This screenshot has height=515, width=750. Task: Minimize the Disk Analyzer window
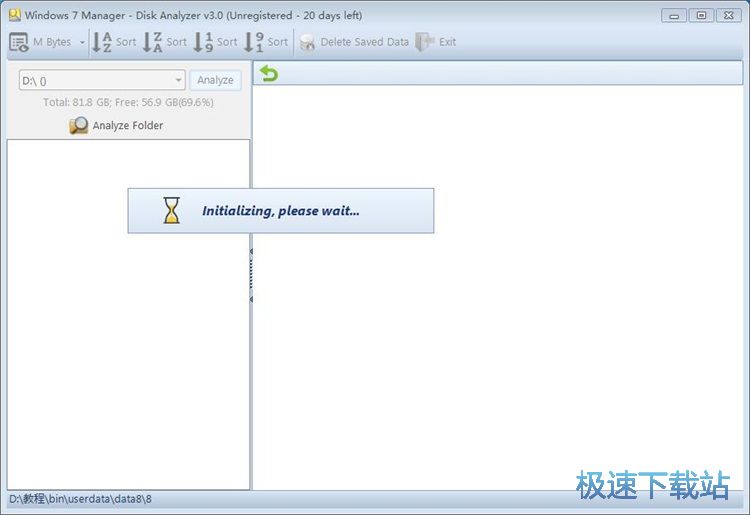tap(674, 16)
